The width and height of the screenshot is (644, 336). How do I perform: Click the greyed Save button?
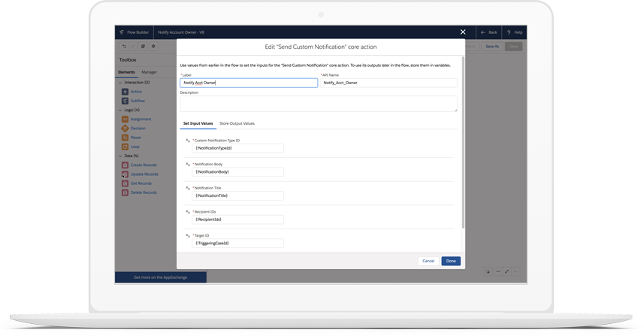514,47
